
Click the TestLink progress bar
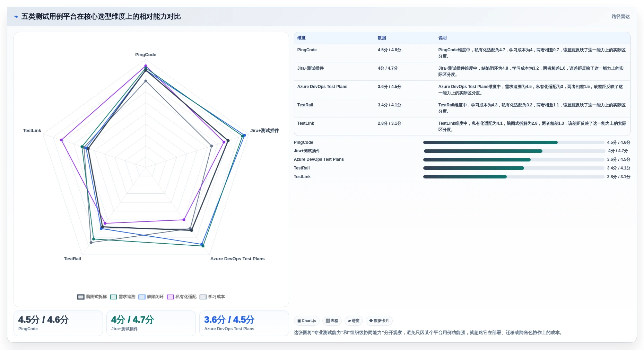(514, 177)
